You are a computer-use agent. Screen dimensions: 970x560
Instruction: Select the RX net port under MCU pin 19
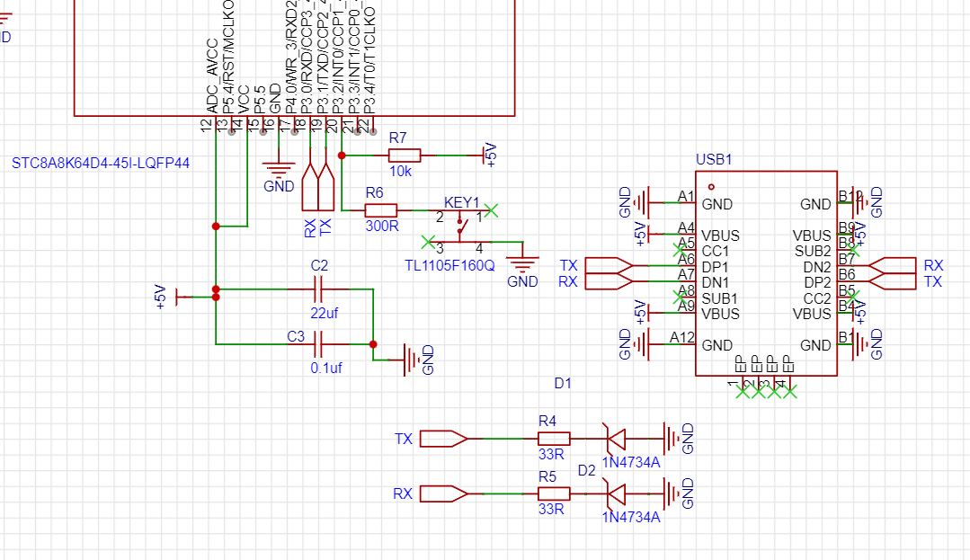pos(310,187)
